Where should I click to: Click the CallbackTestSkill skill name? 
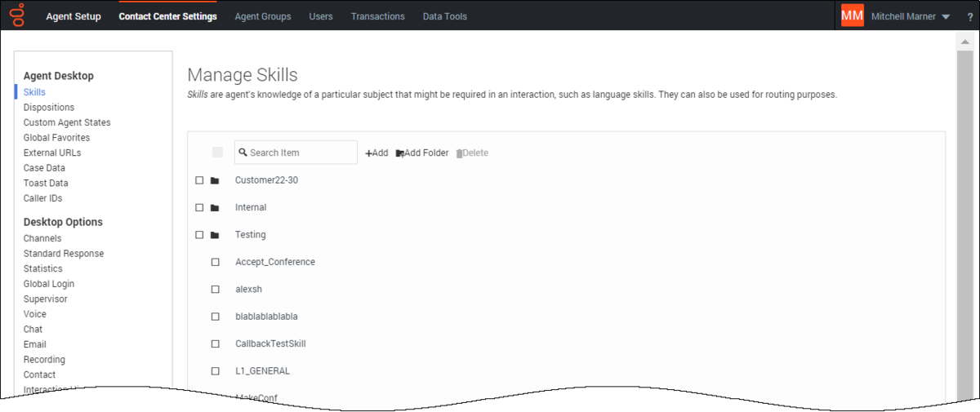[x=270, y=344]
